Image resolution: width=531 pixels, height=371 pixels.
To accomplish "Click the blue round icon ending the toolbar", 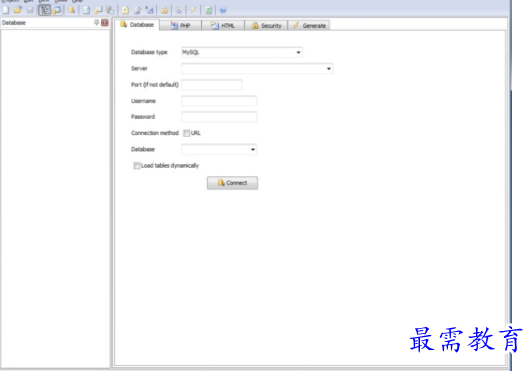I will point(223,10).
